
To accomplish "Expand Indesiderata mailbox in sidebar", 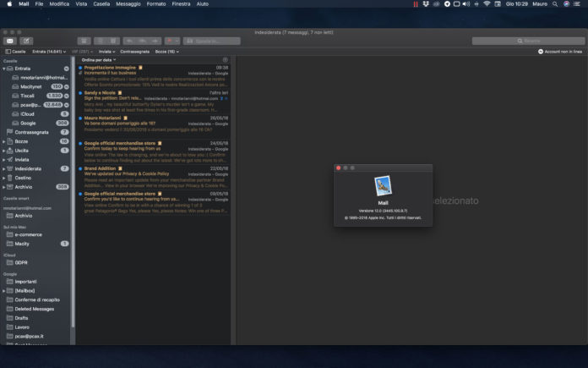I will [x=3, y=169].
